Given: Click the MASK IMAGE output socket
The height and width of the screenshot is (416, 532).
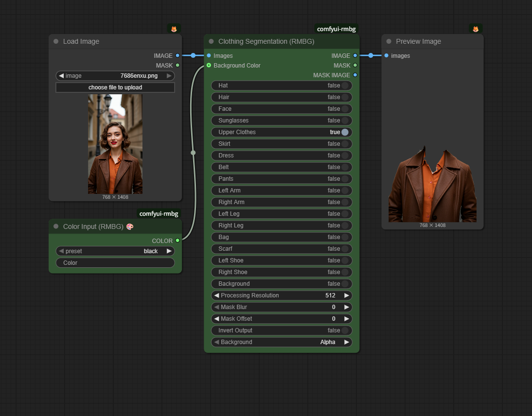Looking at the screenshot, I should pyautogui.click(x=355, y=75).
